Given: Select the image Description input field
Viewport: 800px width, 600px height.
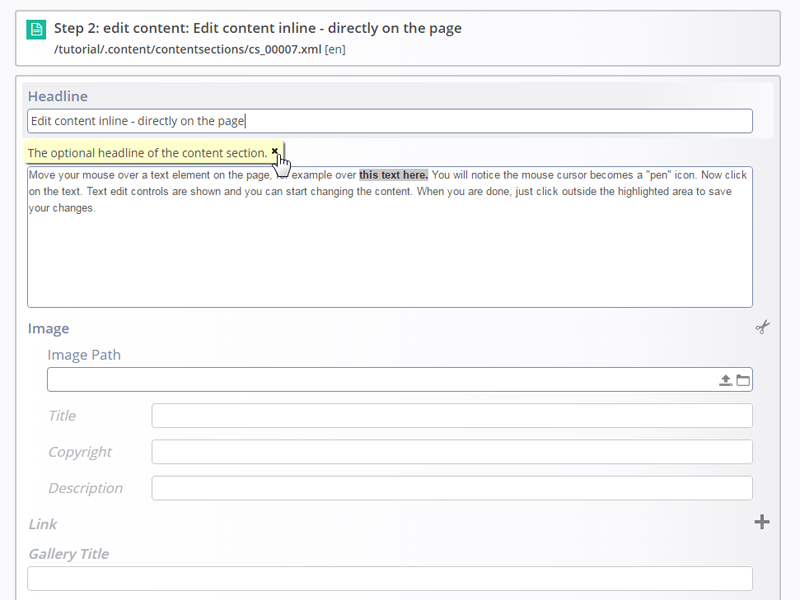Looking at the screenshot, I should (x=452, y=488).
